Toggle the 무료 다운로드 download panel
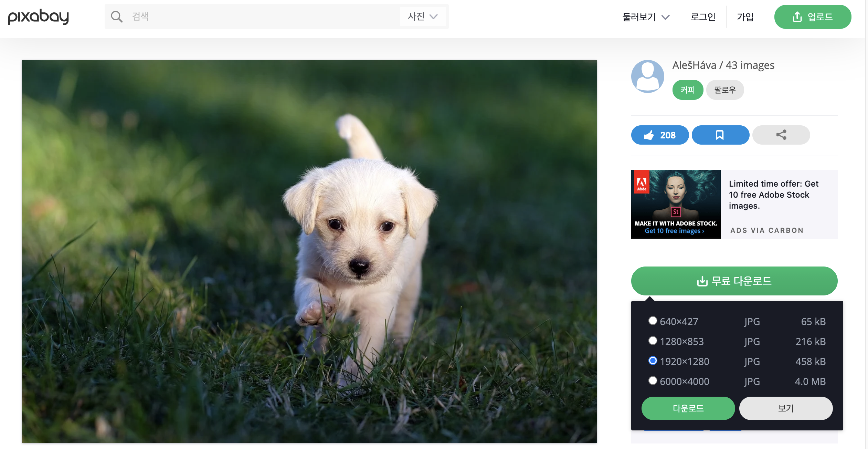This screenshot has width=868, height=449. (x=734, y=281)
